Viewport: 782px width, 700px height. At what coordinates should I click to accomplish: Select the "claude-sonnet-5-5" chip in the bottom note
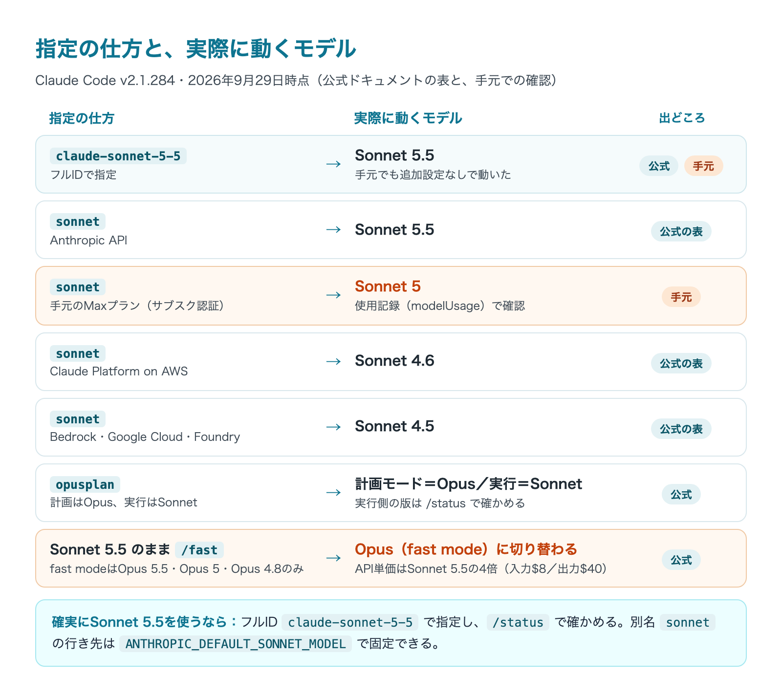click(x=350, y=622)
